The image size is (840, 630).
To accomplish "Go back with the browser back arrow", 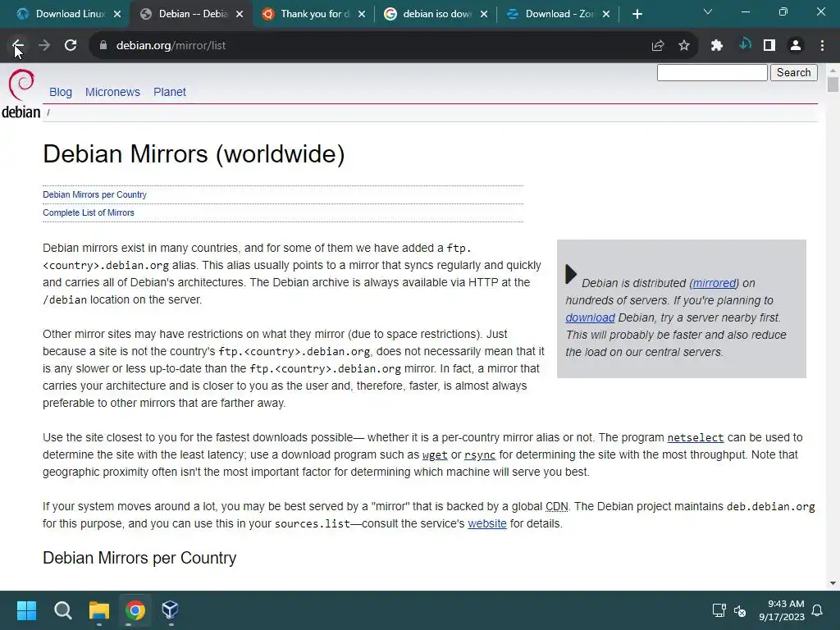I will (x=18, y=46).
